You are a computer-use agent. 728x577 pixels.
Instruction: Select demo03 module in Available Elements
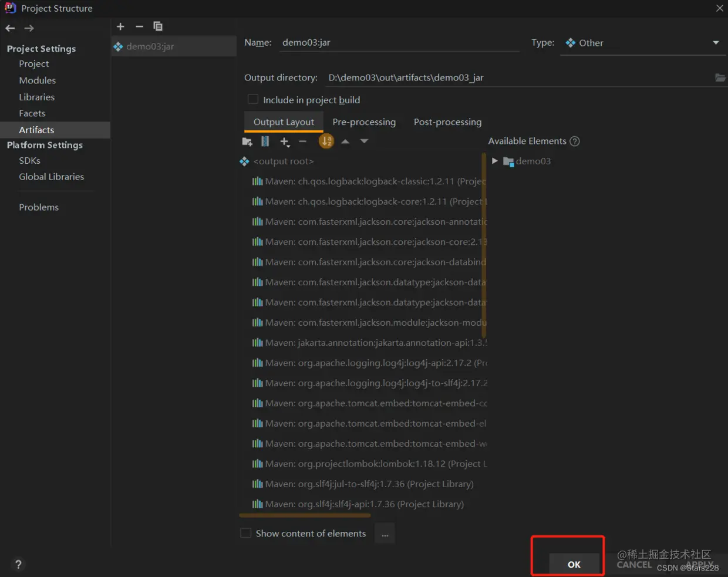pyautogui.click(x=527, y=161)
